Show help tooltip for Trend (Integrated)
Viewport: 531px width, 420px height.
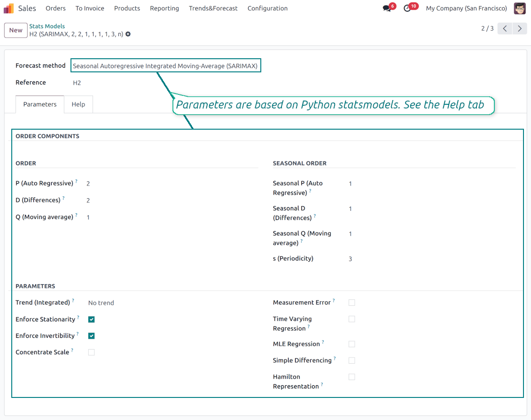click(73, 300)
